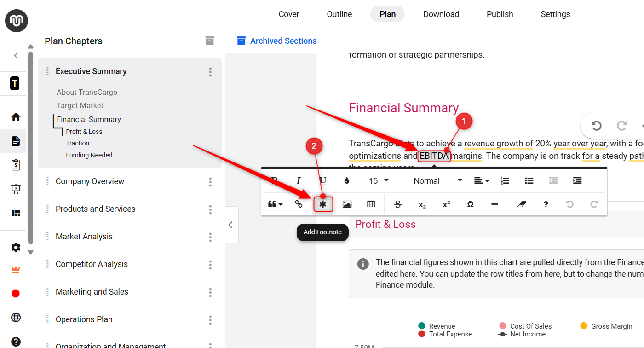Click the insert link icon
This screenshot has height=348, width=644.
(x=299, y=204)
